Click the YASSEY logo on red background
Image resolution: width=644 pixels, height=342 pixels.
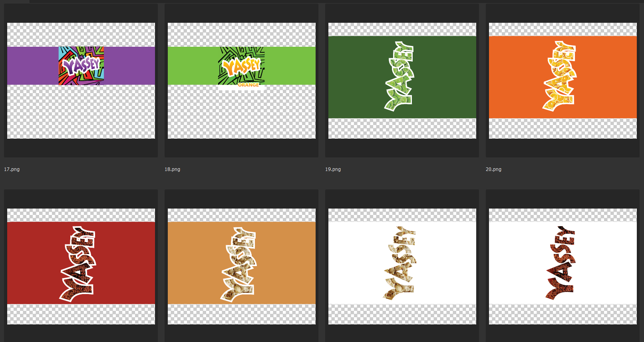(x=78, y=264)
